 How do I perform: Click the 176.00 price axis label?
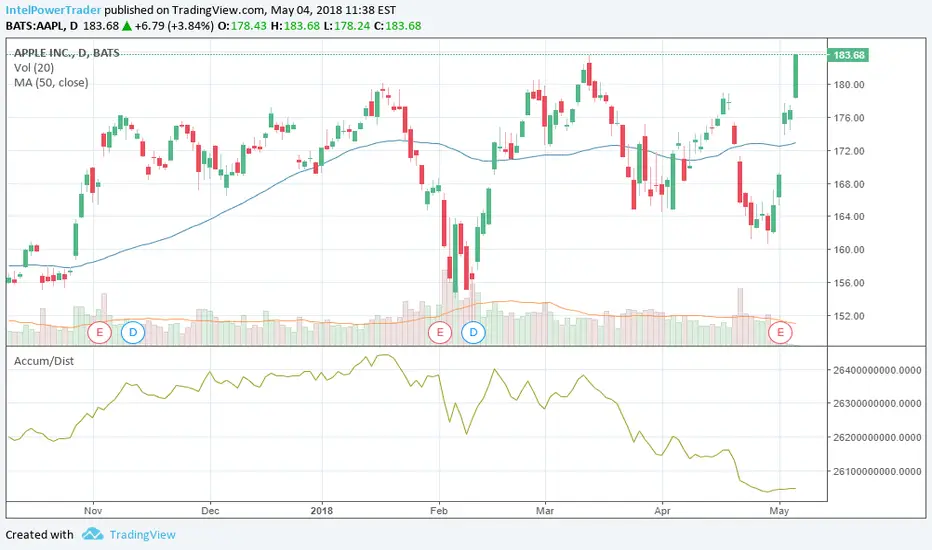tap(849, 118)
